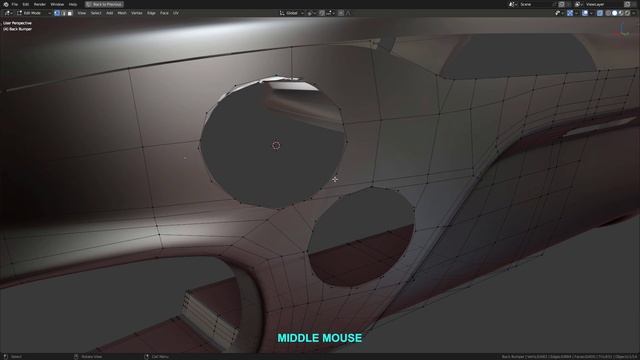The image size is (640, 360).
Task: Open the Mesh menu
Action: point(122,13)
